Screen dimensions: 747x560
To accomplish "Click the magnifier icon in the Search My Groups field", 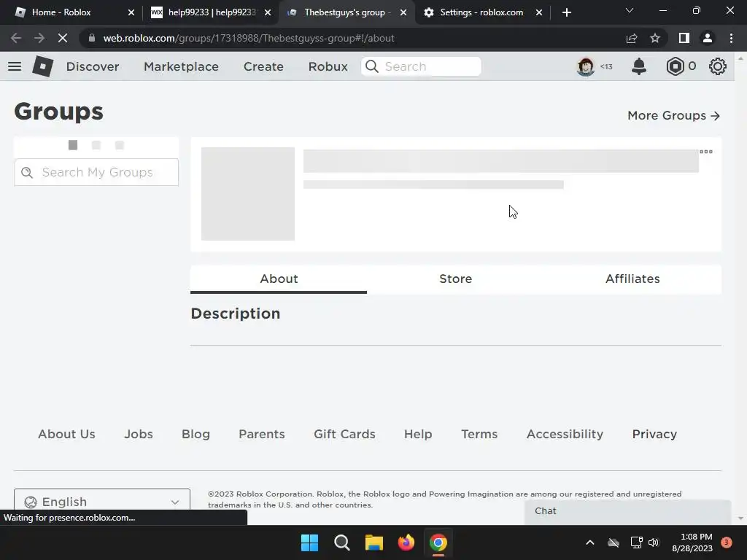I will pyautogui.click(x=27, y=172).
